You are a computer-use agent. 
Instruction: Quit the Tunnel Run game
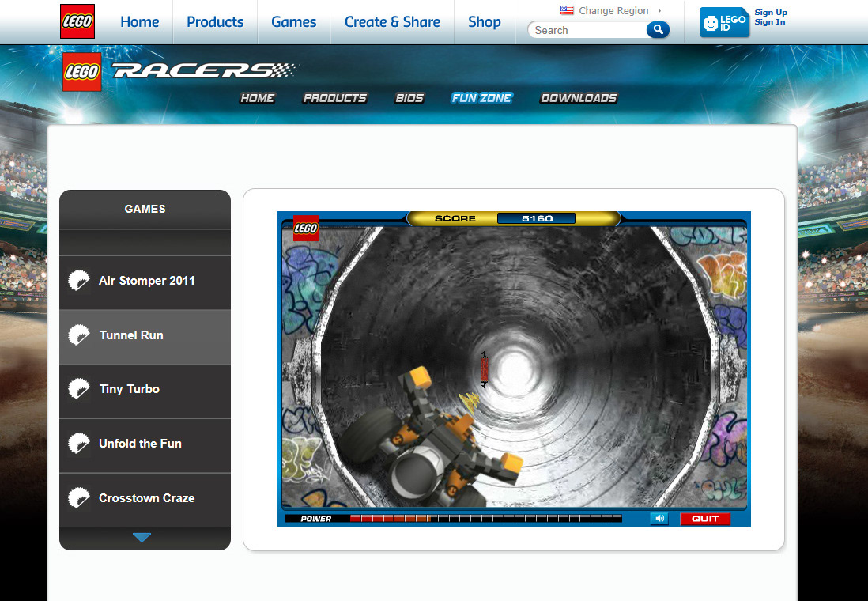(x=704, y=519)
